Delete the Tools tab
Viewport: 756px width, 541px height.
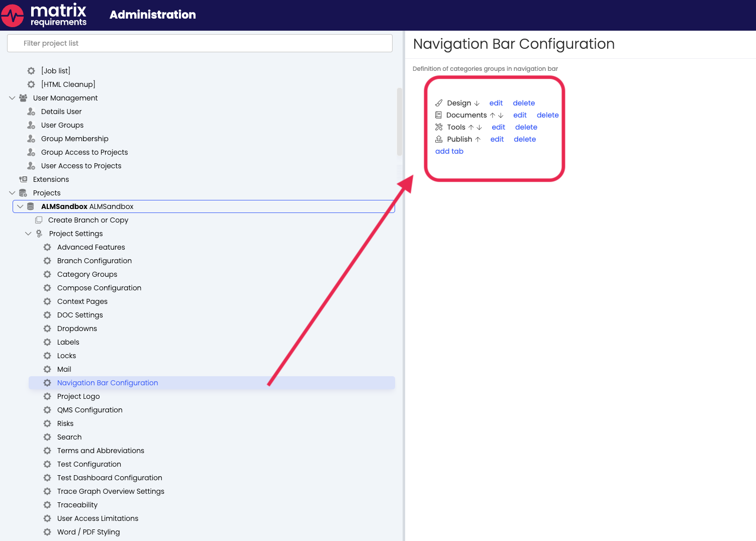click(526, 127)
